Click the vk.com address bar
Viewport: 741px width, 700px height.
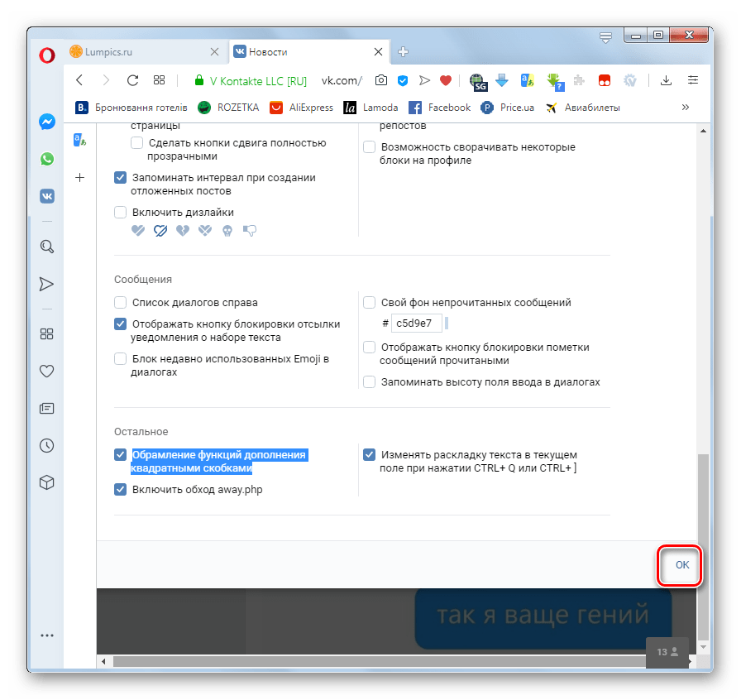[x=342, y=81]
